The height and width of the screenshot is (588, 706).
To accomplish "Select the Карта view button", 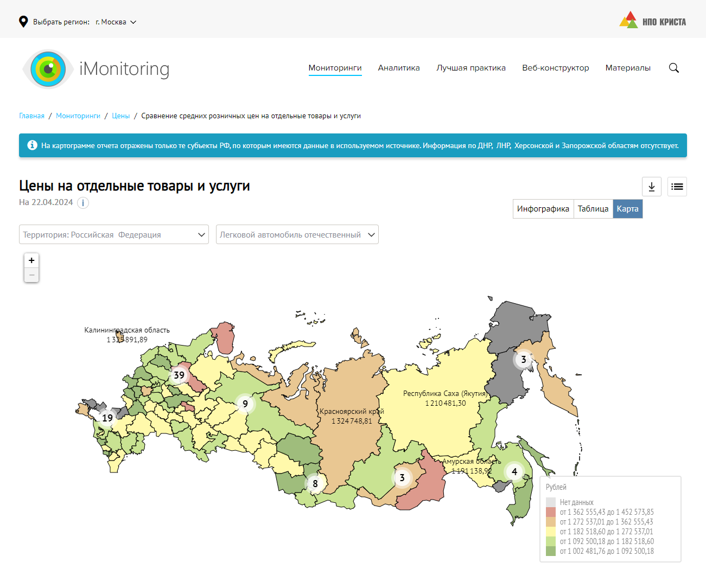I will pos(627,209).
